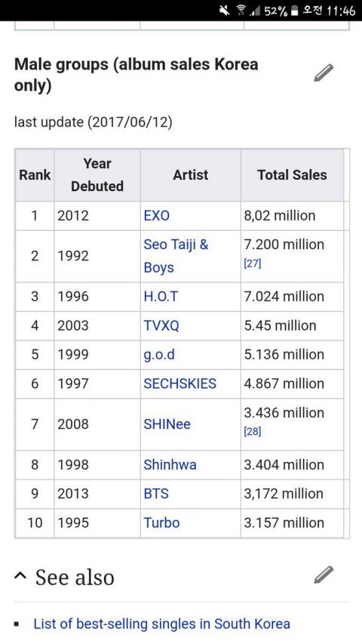362x644 pixels.
Task: Open List of best-selling singles in South Korea
Action: (161, 624)
